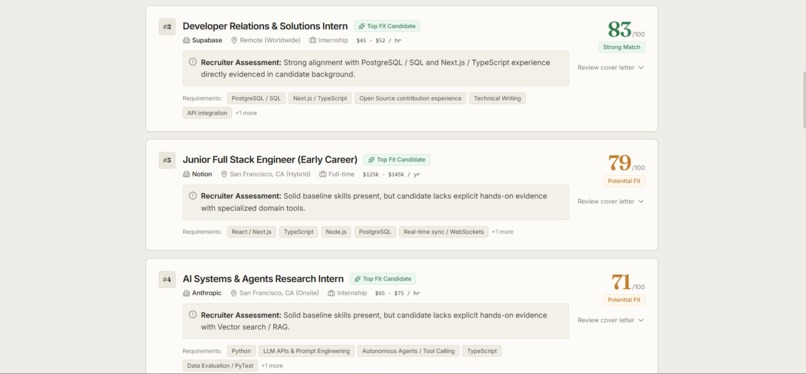Screen dimensions: 806x374
Task: Click the 79/100 match score
Action: [x=626, y=163]
